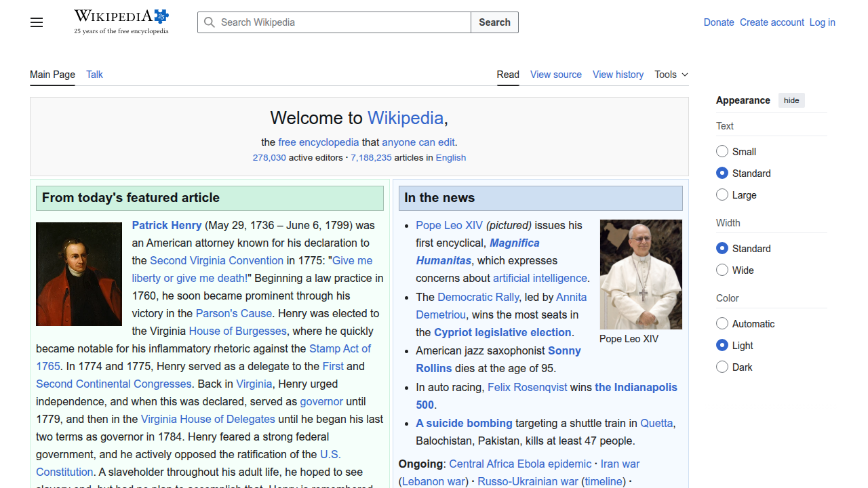Click the search magnifier icon
Image resolution: width=868 pixels, height=488 pixels.
[210, 22]
